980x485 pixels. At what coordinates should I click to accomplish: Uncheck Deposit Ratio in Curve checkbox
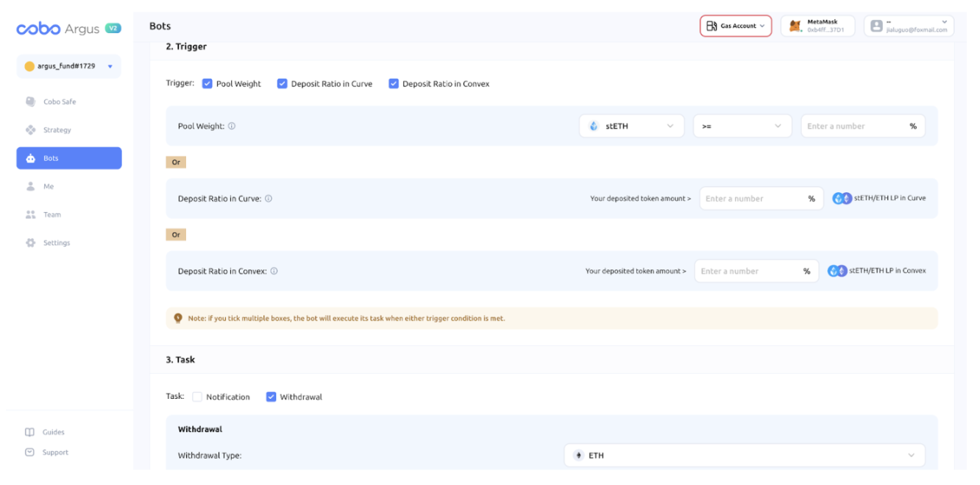click(x=282, y=84)
